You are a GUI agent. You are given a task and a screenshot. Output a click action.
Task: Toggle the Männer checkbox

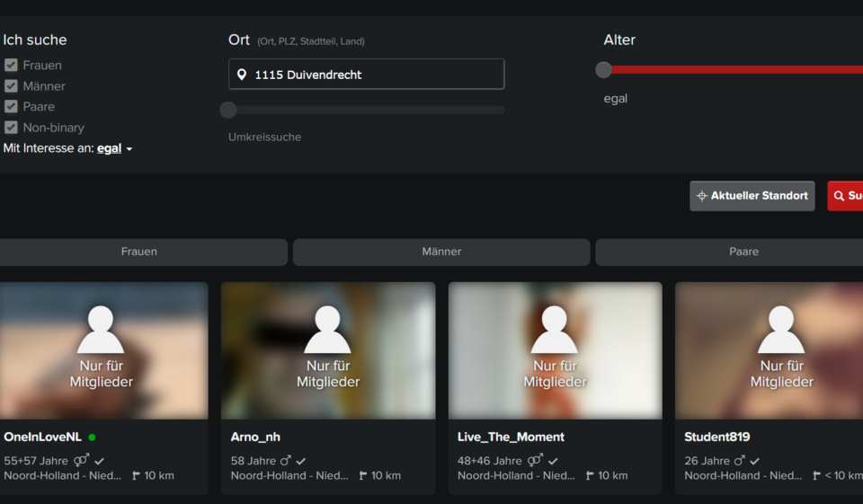[11, 85]
